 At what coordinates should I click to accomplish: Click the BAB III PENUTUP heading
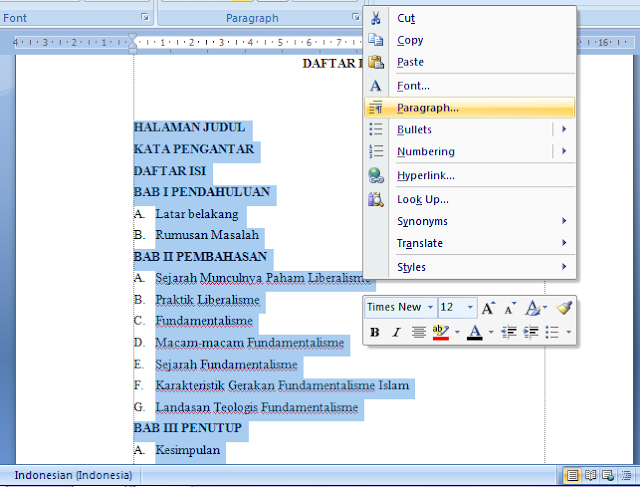[x=188, y=428]
